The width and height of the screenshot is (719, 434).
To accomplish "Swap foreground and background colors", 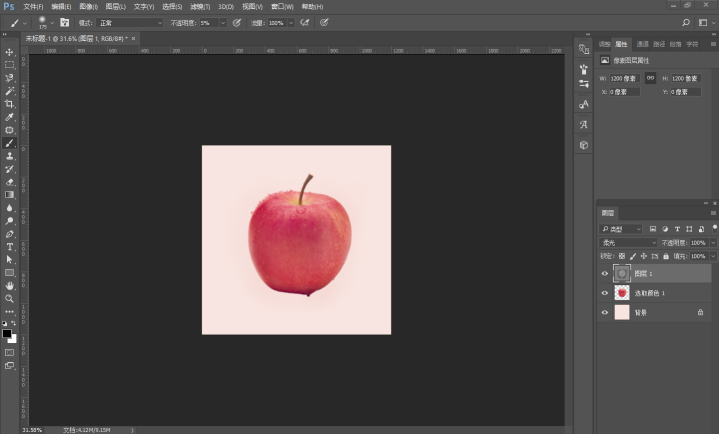I will tap(14, 323).
